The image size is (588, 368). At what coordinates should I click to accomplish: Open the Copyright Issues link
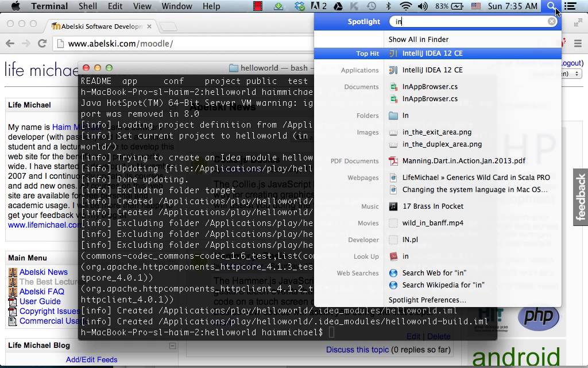(x=49, y=311)
